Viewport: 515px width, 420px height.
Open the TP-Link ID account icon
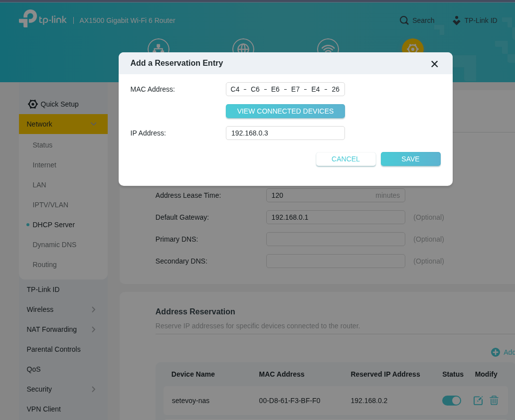456,20
